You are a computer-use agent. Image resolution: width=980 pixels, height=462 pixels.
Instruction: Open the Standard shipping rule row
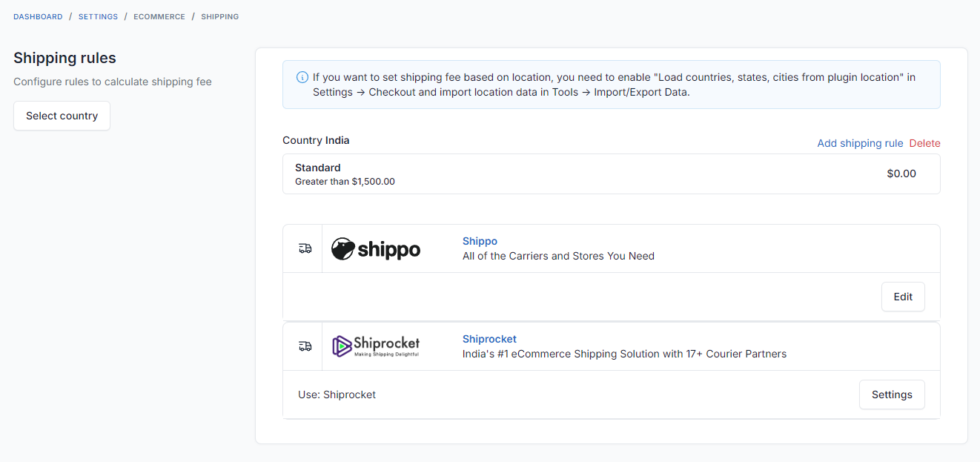[x=612, y=174]
